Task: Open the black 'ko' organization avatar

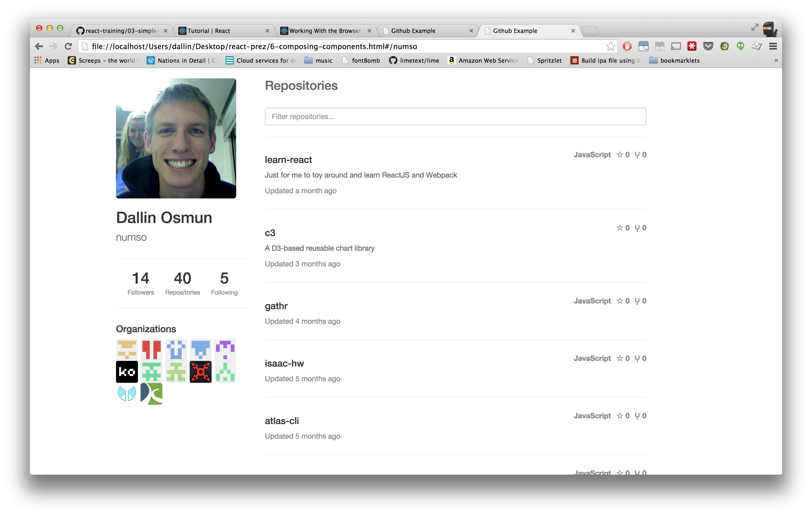Action: pyautogui.click(x=127, y=372)
